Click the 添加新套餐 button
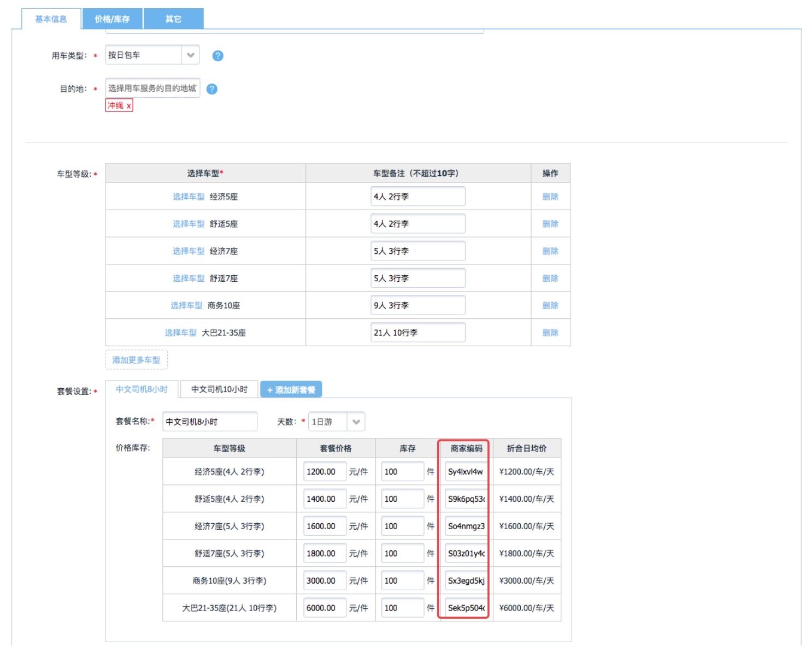The height and width of the screenshot is (652, 812). (x=291, y=390)
